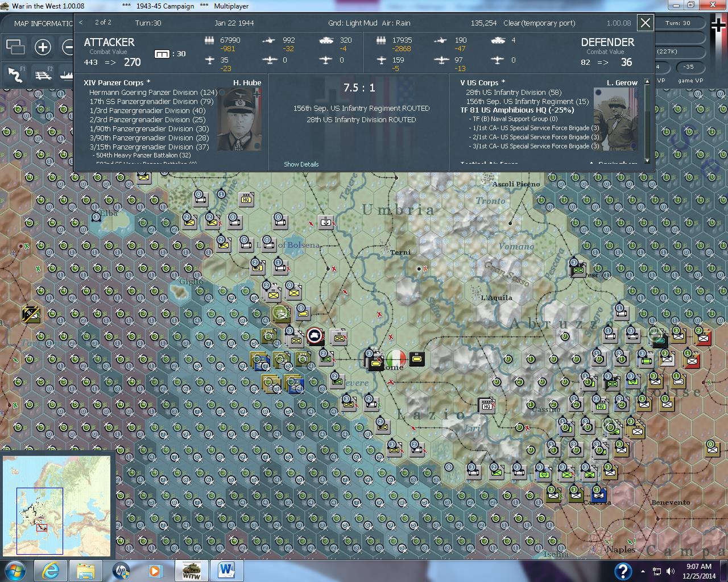Screen dimensions: 728x582
Task: Select 3/1st CA- US Special Service Brigade
Action: coord(534,146)
